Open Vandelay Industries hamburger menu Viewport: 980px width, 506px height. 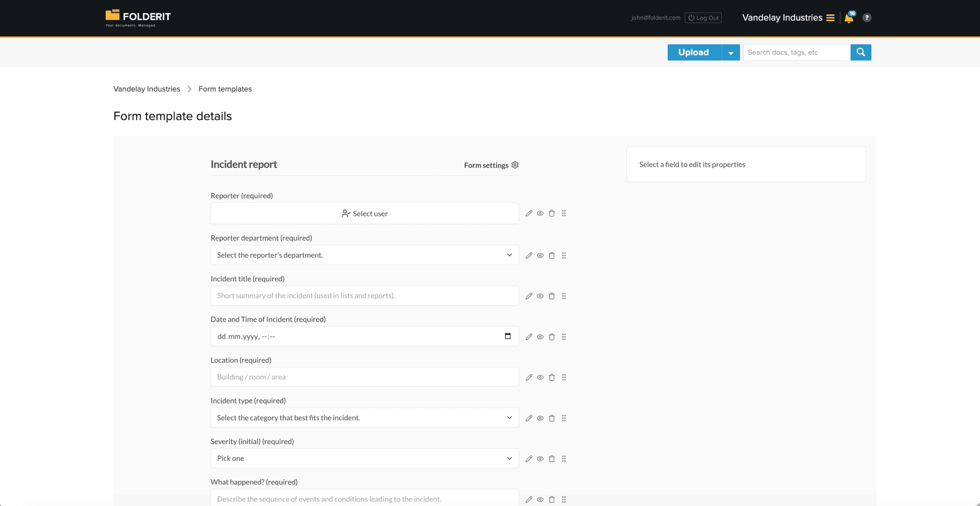(x=830, y=18)
